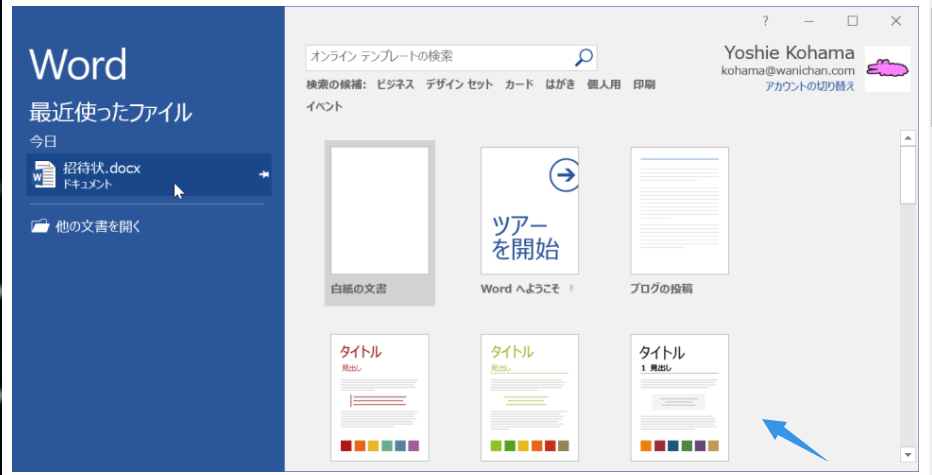Select the イベント search suggestion

pyautogui.click(x=325, y=106)
